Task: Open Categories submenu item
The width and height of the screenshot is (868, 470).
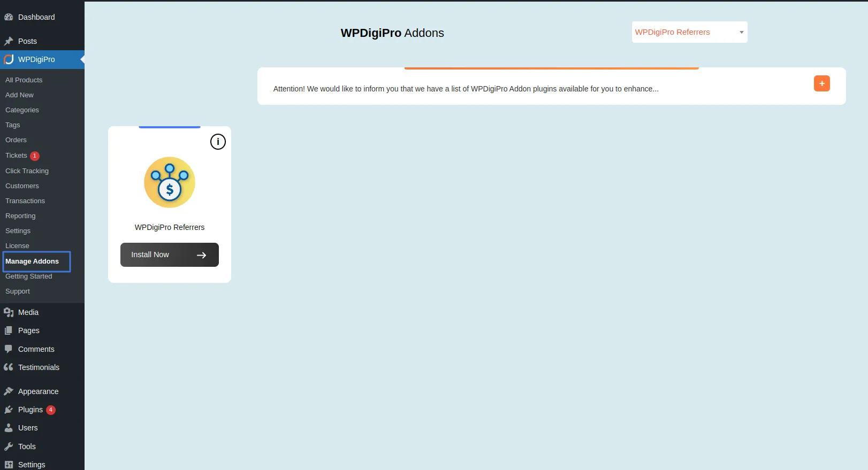Action: [22, 110]
